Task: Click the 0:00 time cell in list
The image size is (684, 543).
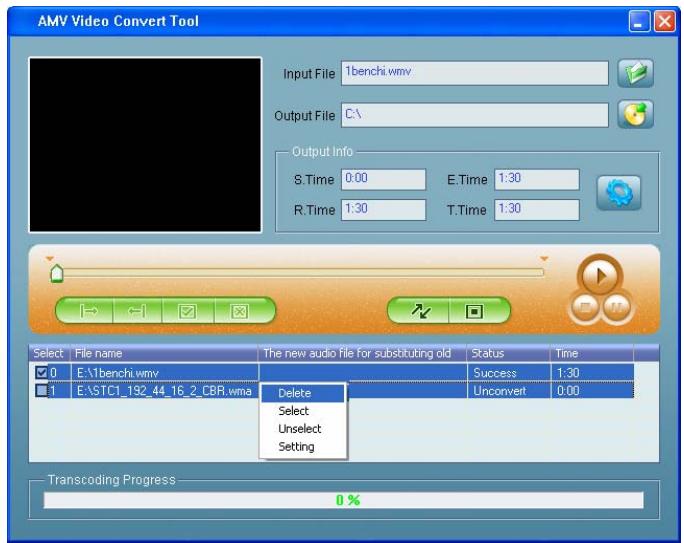Action: click(x=592, y=390)
